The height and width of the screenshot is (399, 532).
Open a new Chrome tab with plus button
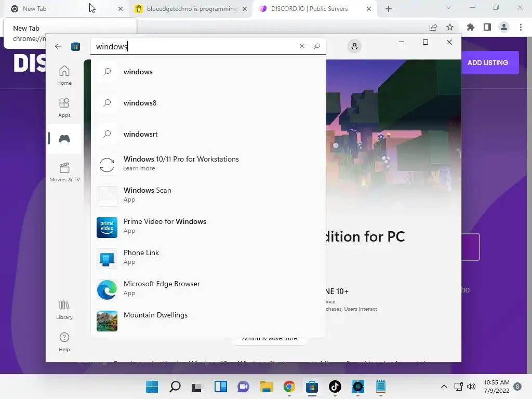click(389, 9)
